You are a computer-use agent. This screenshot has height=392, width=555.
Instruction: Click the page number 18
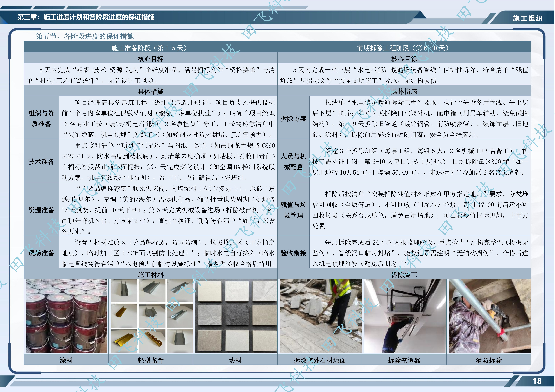coord(537,381)
